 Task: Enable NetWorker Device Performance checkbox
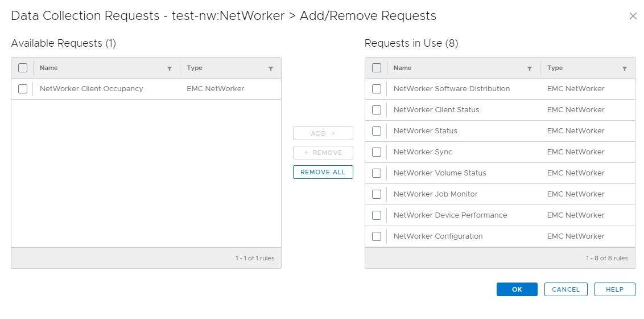click(x=377, y=215)
